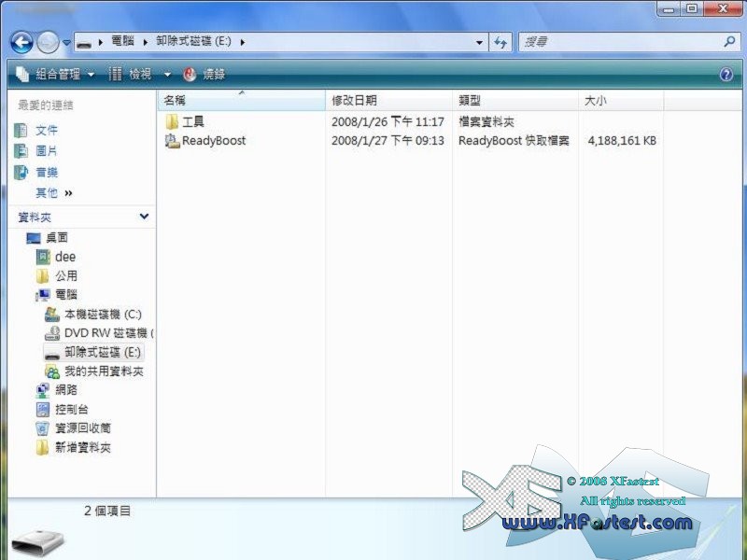Screen dimensions: 747x560
Task: Open the address bar history dropdown
Action: tap(480, 42)
